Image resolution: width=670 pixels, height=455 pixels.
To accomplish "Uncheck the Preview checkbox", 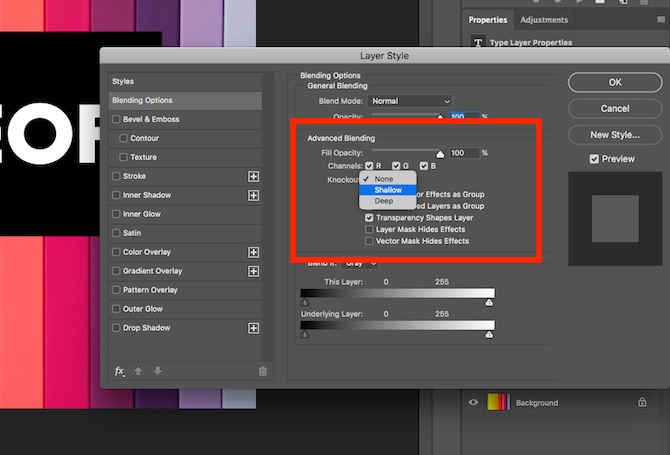I will point(594,159).
